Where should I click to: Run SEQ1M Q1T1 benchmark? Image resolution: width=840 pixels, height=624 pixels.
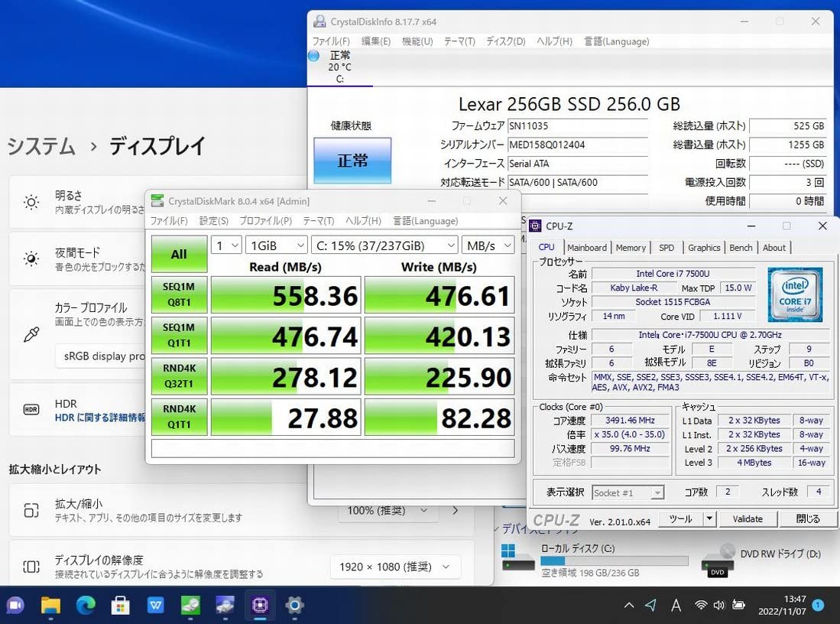179,335
